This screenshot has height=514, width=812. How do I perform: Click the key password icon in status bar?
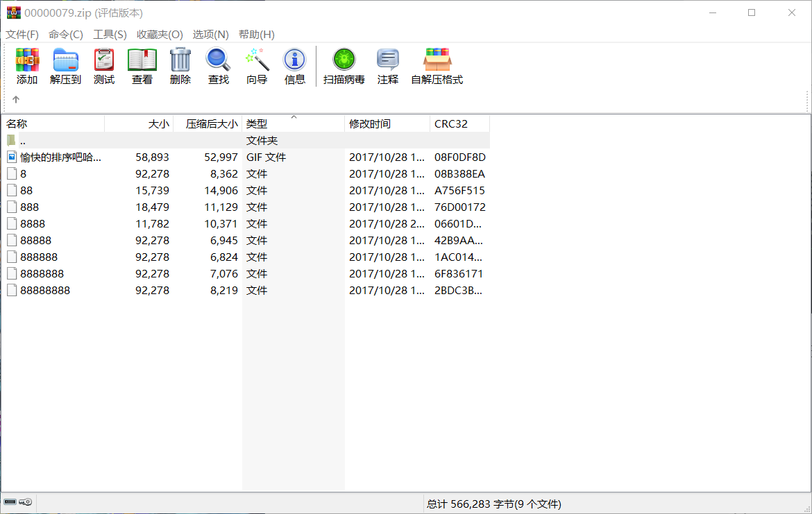click(26, 502)
